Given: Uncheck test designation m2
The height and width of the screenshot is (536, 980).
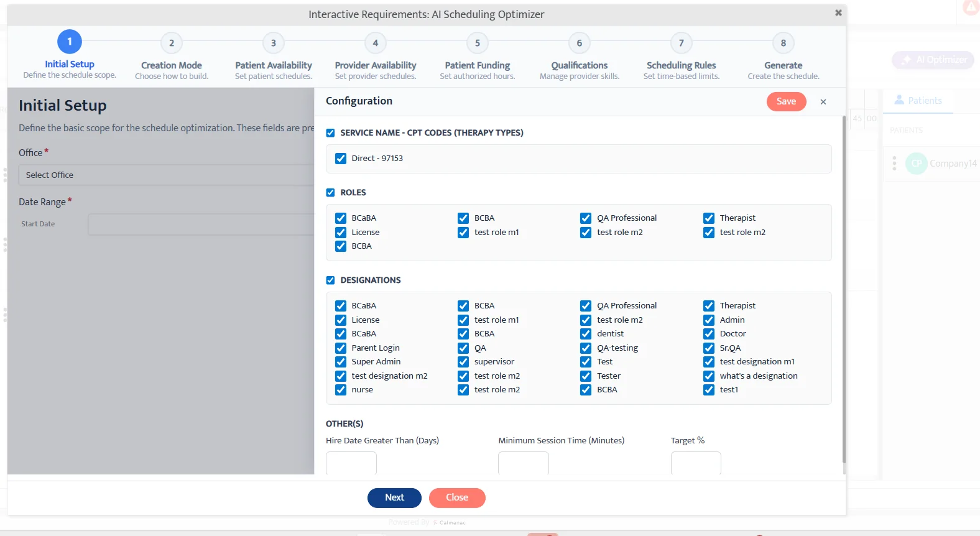Looking at the screenshot, I should pyautogui.click(x=341, y=376).
